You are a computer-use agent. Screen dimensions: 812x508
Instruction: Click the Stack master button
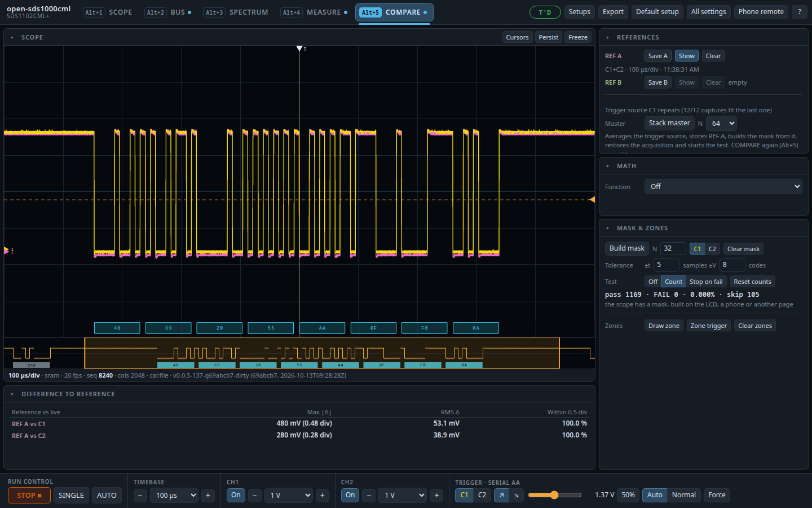(x=669, y=123)
